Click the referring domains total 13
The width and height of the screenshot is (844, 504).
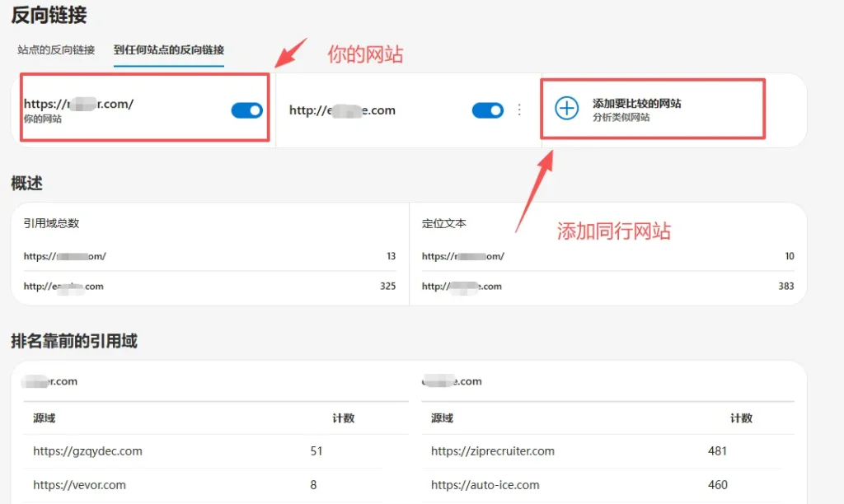tap(391, 256)
